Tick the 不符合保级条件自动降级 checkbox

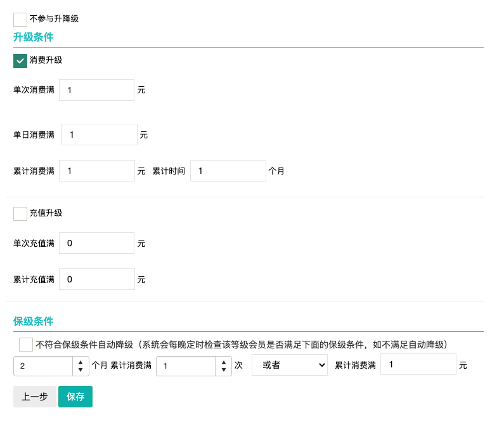tap(26, 345)
